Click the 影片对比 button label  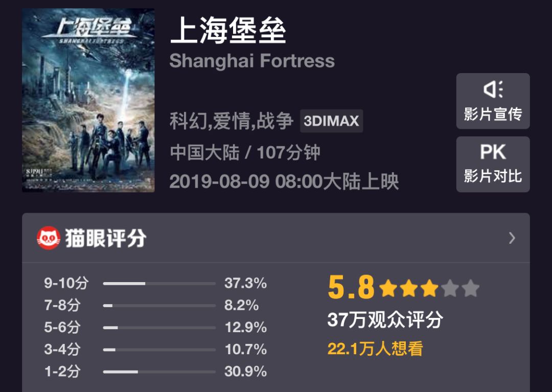(493, 176)
